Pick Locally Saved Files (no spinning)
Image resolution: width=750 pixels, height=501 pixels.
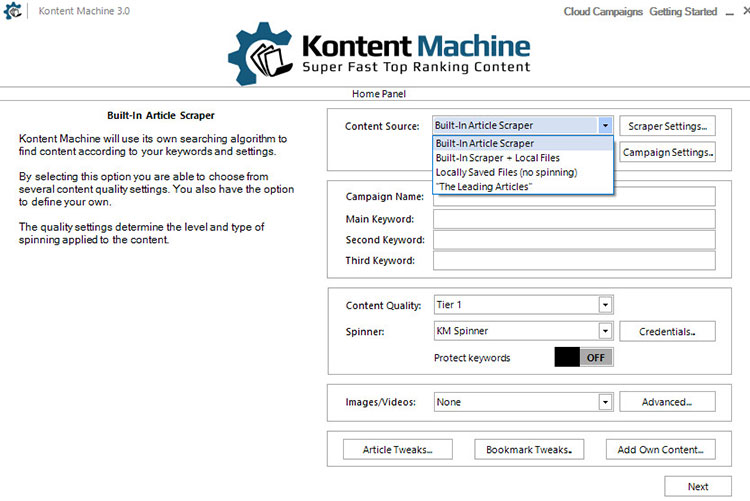[x=523, y=172]
